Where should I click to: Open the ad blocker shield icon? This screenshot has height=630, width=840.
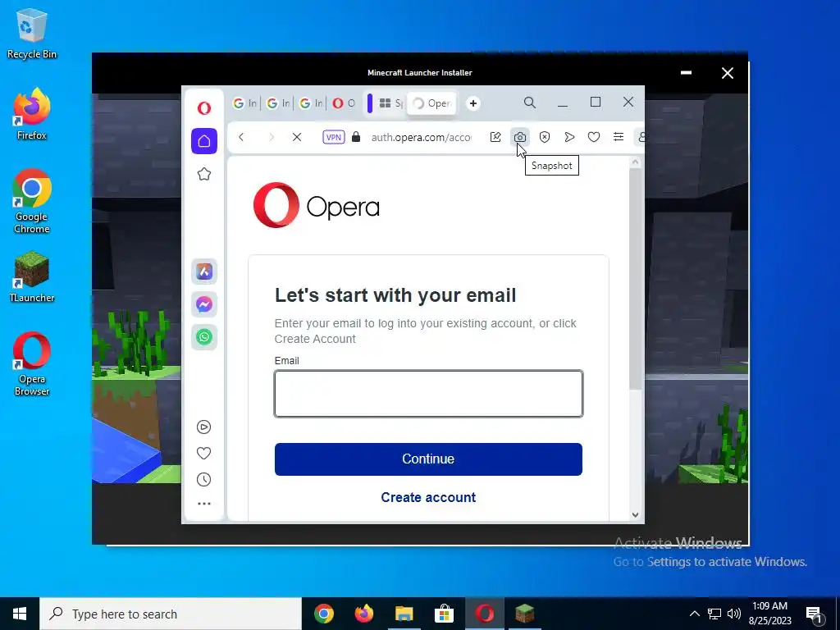pyautogui.click(x=545, y=137)
